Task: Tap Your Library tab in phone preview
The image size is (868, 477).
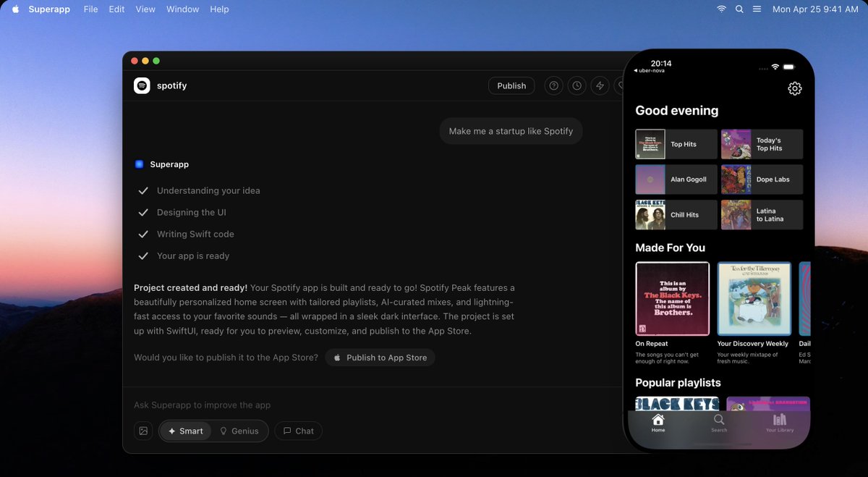Action: pyautogui.click(x=780, y=423)
